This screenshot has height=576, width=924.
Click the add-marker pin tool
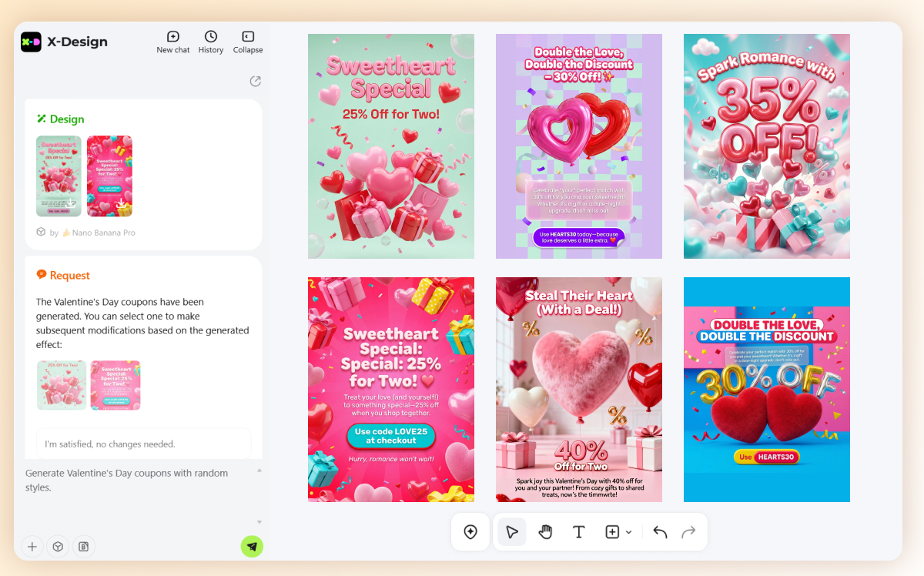[470, 531]
